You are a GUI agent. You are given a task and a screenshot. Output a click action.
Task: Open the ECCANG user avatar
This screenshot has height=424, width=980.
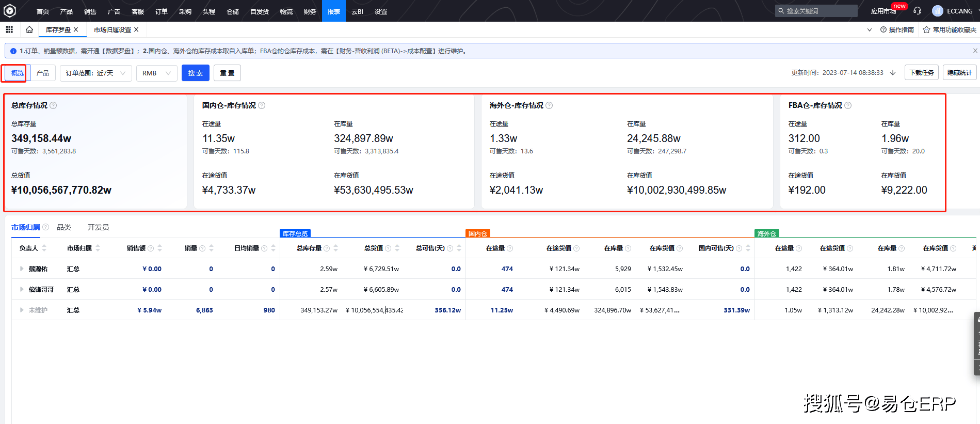click(938, 11)
